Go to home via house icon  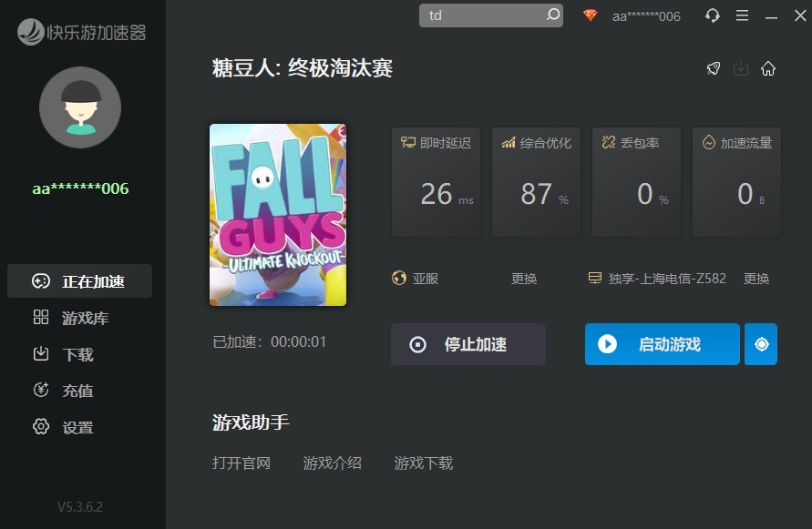[x=768, y=69]
